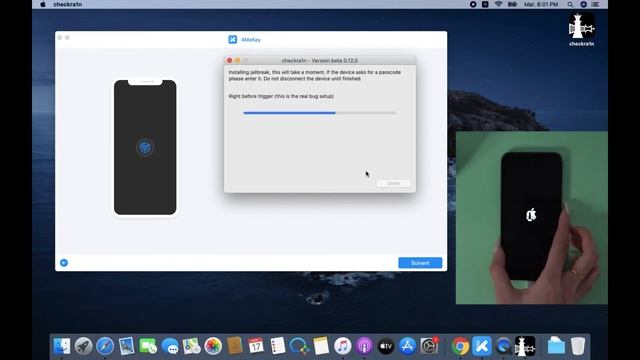640x360 pixels.
Task: Open Wi-Fi status menu in menu bar
Action: click(498, 4)
